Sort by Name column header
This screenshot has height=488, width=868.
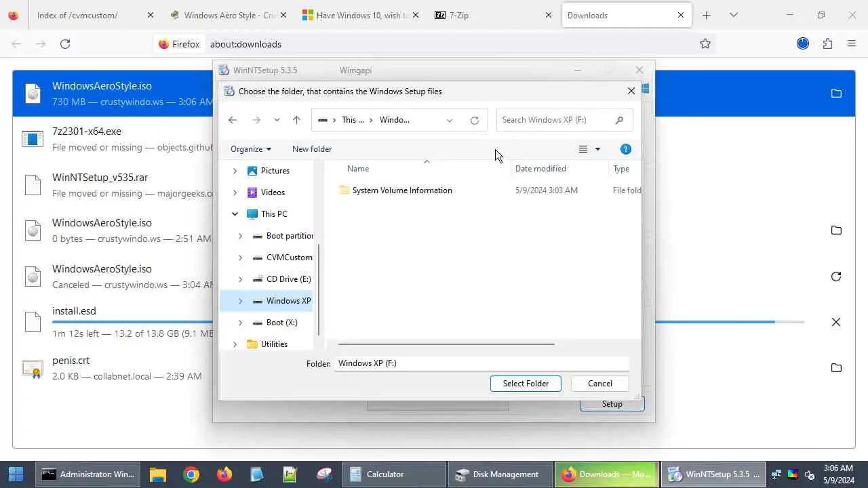tap(358, 169)
